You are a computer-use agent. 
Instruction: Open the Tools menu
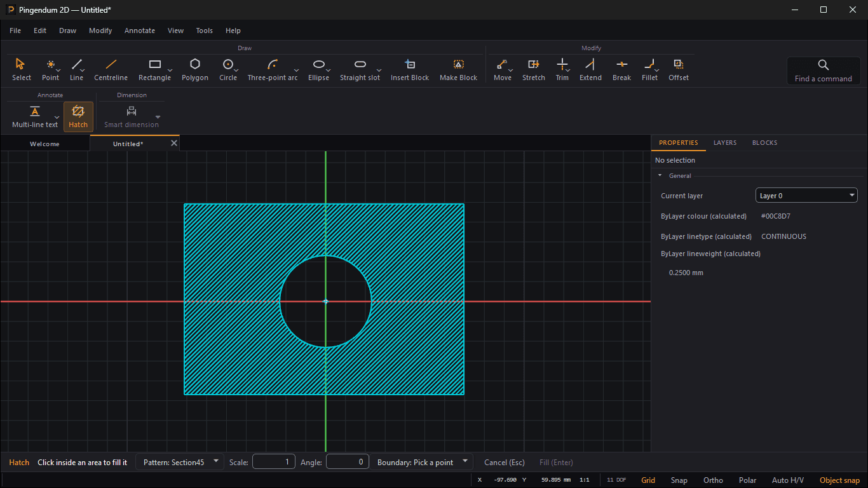(x=205, y=30)
